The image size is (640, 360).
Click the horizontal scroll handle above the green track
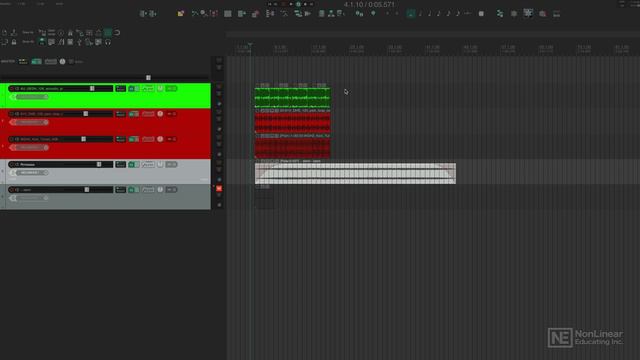pos(148,78)
